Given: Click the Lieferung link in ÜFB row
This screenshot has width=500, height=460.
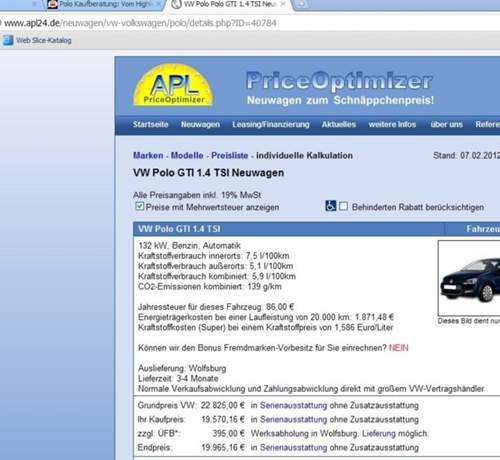Looking at the screenshot, I should [x=379, y=434].
